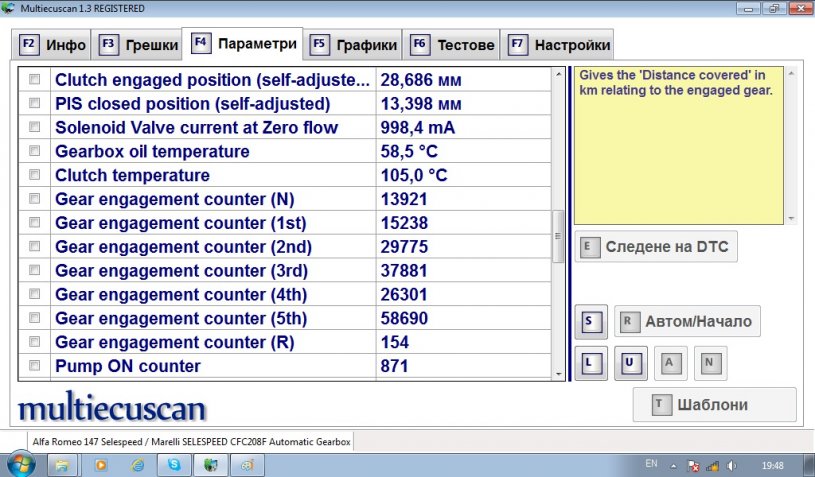Tick the Pump ON counter checkbox
This screenshot has height=477, width=815.
click(35, 366)
